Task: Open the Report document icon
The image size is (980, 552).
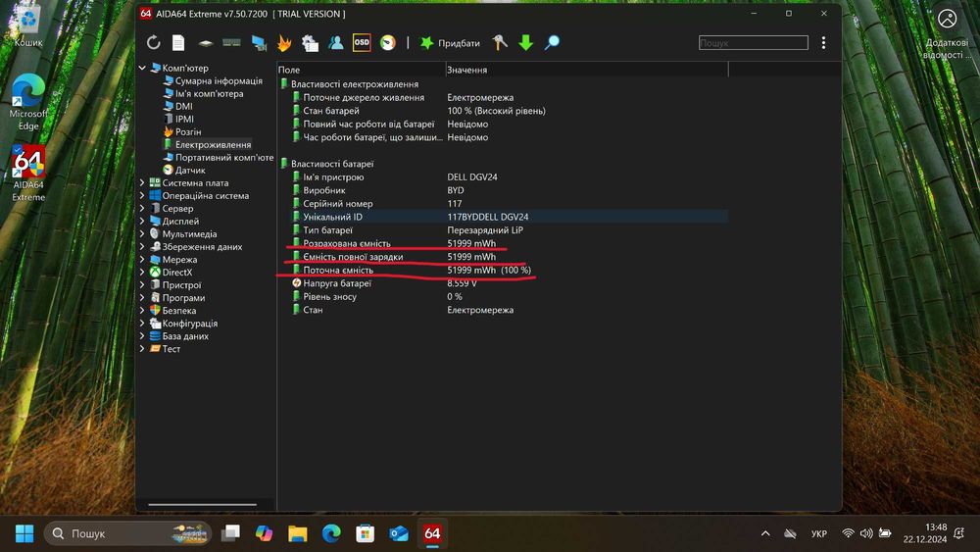Action: pos(178,42)
